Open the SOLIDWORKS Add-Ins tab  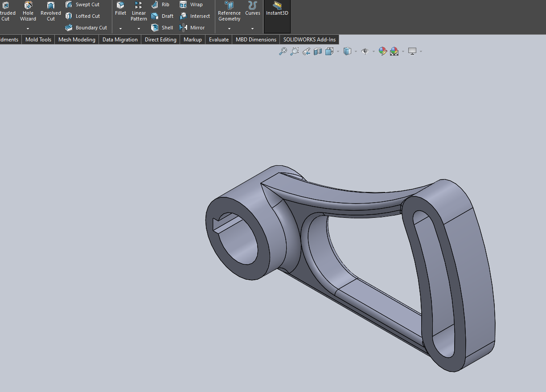pos(309,39)
